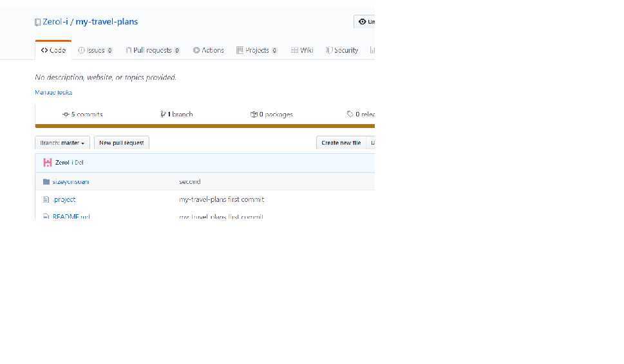This screenshot has height=364, width=624.
Task: Click the New pull request button
Action: coord(121,143)
